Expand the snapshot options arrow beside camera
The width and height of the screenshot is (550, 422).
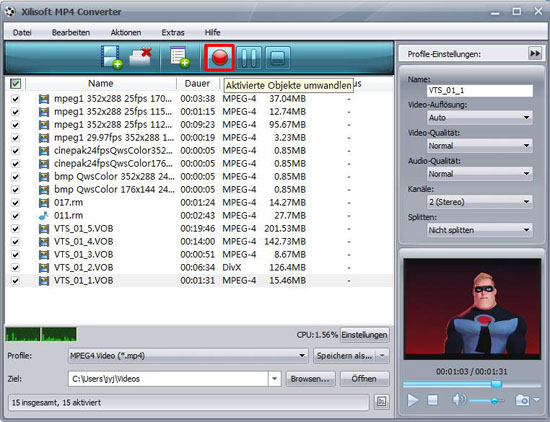click(537, 399)
